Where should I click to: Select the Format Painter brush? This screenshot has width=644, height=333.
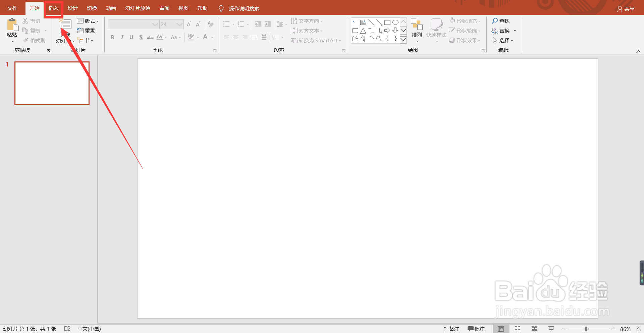[x=25, y=40]
